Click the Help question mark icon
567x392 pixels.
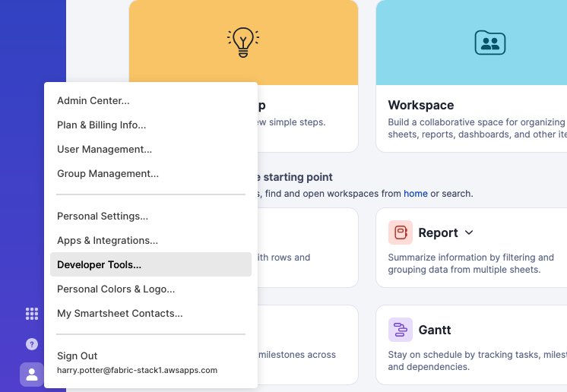[x=32, y=344]
